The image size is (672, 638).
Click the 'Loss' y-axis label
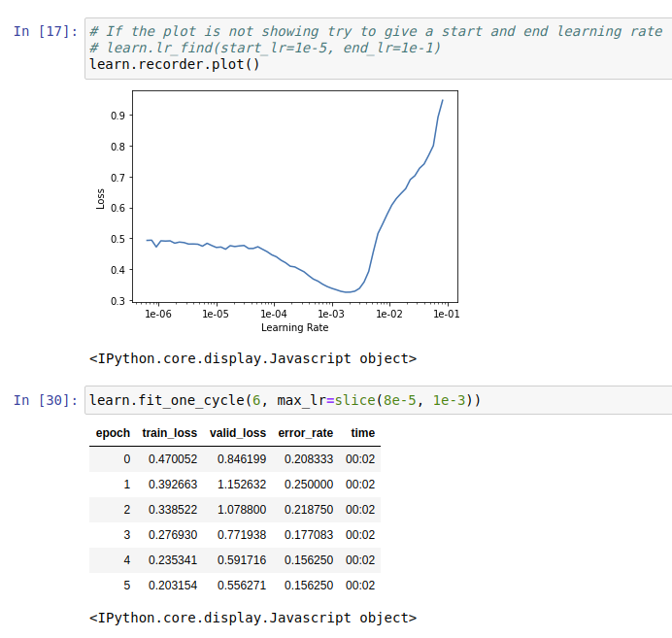point(100,198)
